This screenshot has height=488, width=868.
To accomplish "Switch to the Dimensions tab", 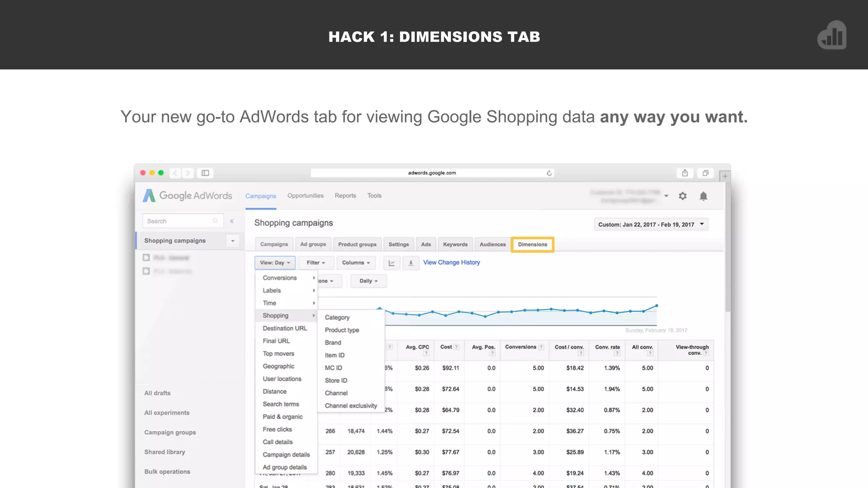I will [532, 244].
